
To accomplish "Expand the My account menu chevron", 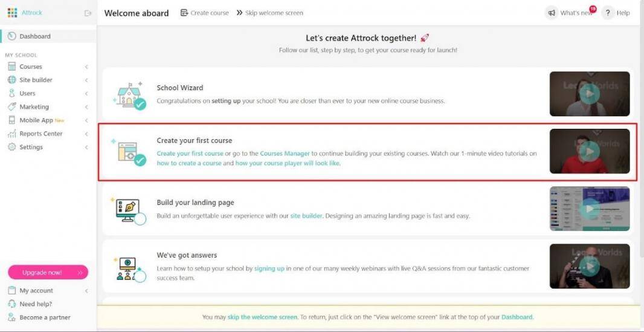I will pos(86,291).
